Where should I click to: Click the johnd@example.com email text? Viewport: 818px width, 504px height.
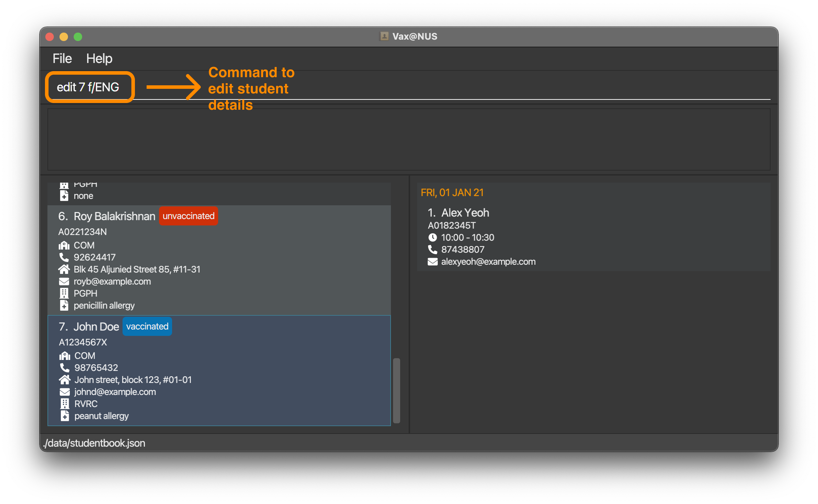click(115, 392)
